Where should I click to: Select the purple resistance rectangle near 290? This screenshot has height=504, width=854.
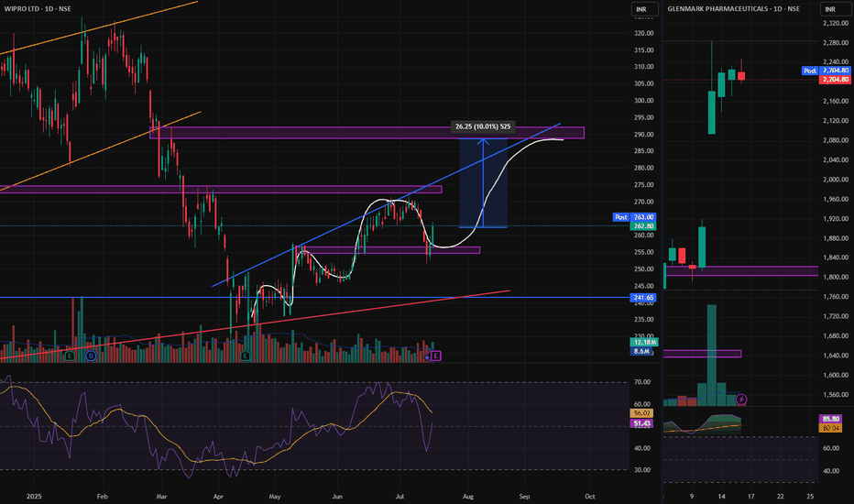pyautogui.click(x=367, y=133)
